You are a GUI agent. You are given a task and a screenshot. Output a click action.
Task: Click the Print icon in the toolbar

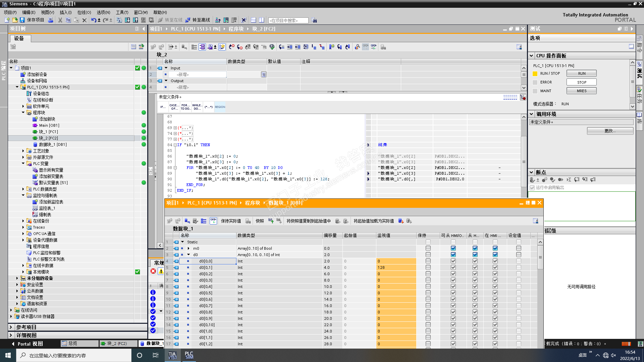point(50,20)
